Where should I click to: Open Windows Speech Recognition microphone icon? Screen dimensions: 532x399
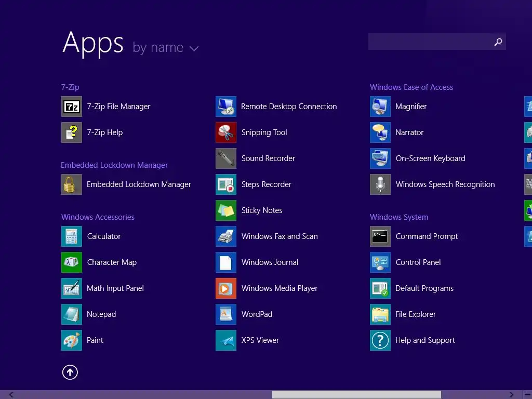[x=380, y=184]
